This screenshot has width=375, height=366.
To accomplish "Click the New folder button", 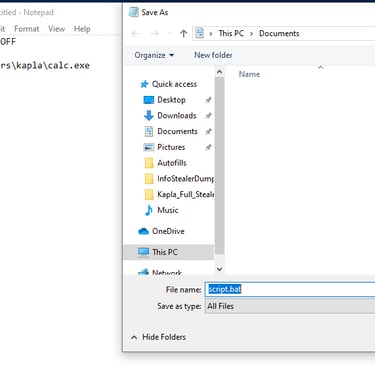I will (213, 55).
